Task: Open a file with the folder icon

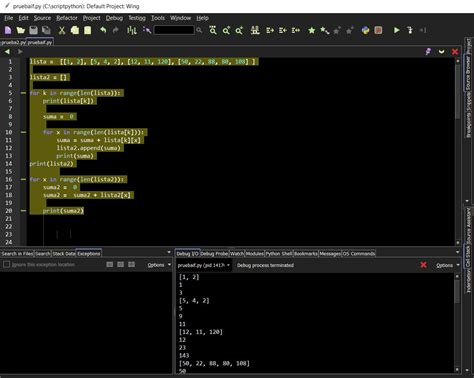Action: coord(21,30)
